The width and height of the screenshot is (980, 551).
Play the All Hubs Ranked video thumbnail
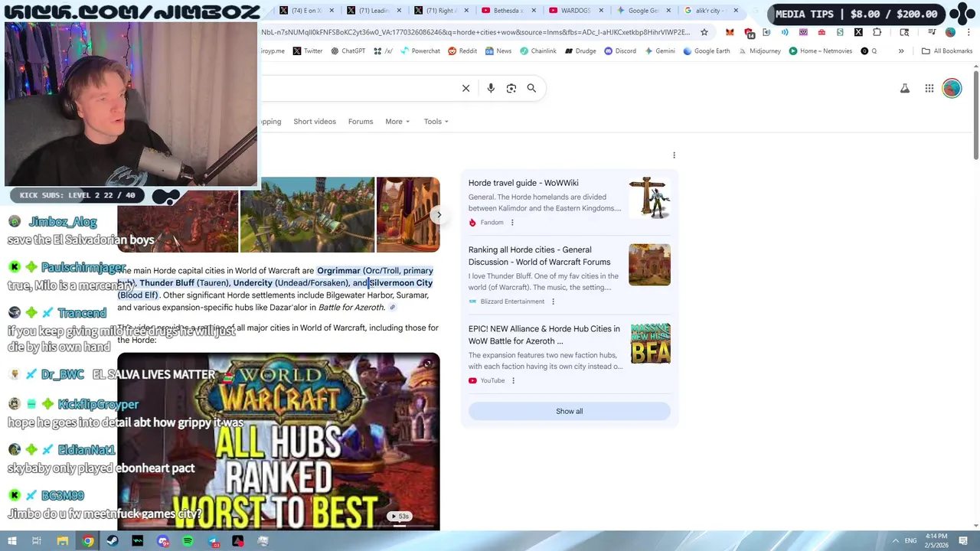[x=279, y=442]
